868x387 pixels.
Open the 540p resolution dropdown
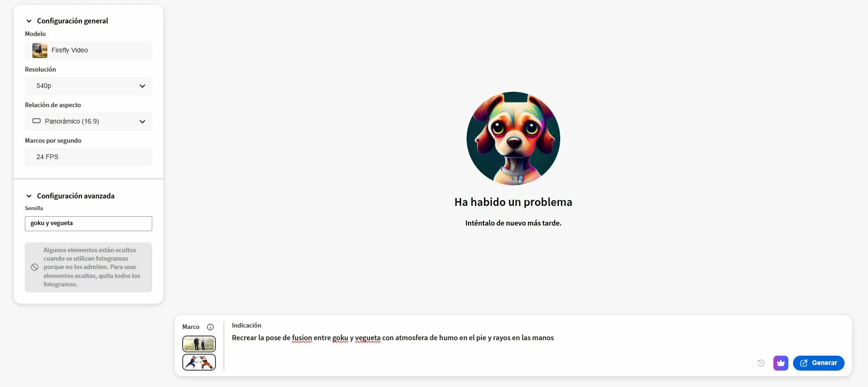(89, 86)
